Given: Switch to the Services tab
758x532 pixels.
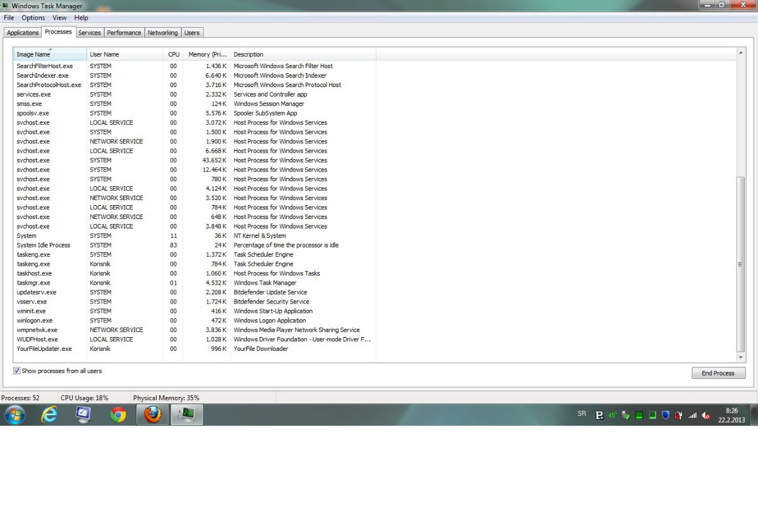Looking at the screenshot, I should 90,33.
